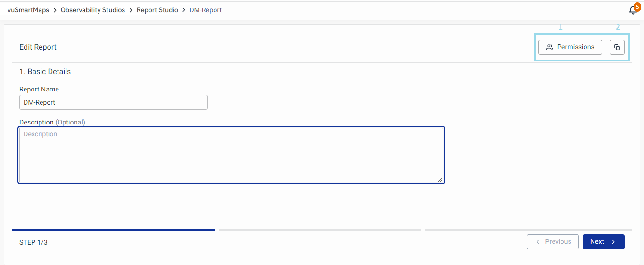Navigate to vuSmartMaps breadcrumb
The width and height of the screenshot is (644, 265).
28,10
